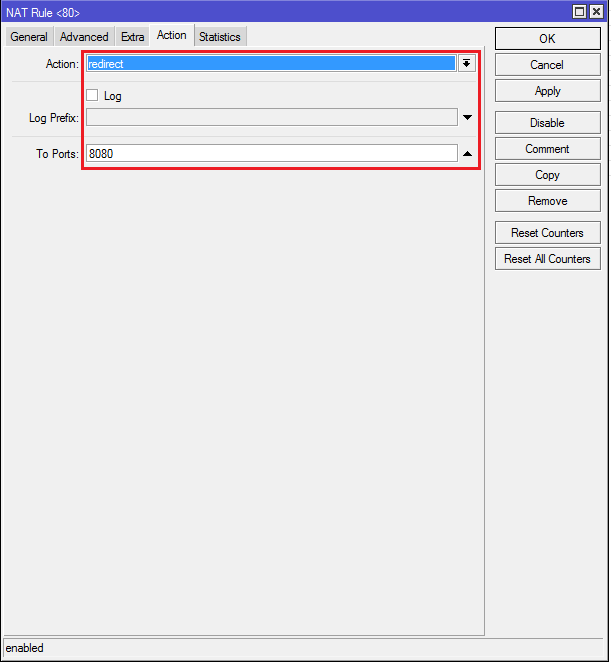Image resolution: width=611 pixels, height=664 pixels.
Task: Disable this NAT rule
Action: click(x=547, y=123)
